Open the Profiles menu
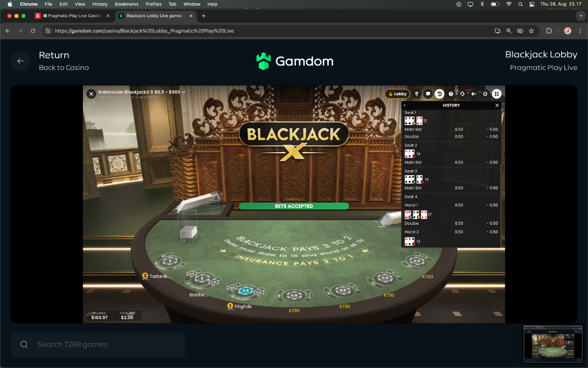 pos(153,4)
